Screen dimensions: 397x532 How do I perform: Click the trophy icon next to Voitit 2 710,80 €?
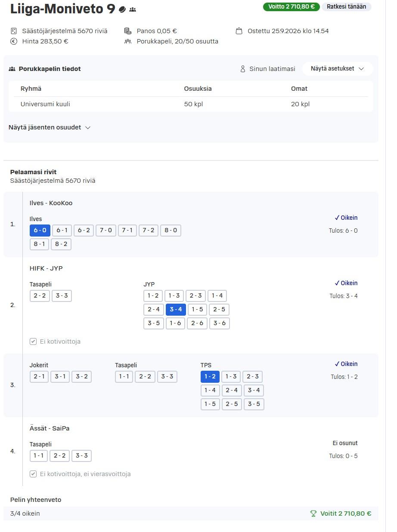tap(313, 514)
